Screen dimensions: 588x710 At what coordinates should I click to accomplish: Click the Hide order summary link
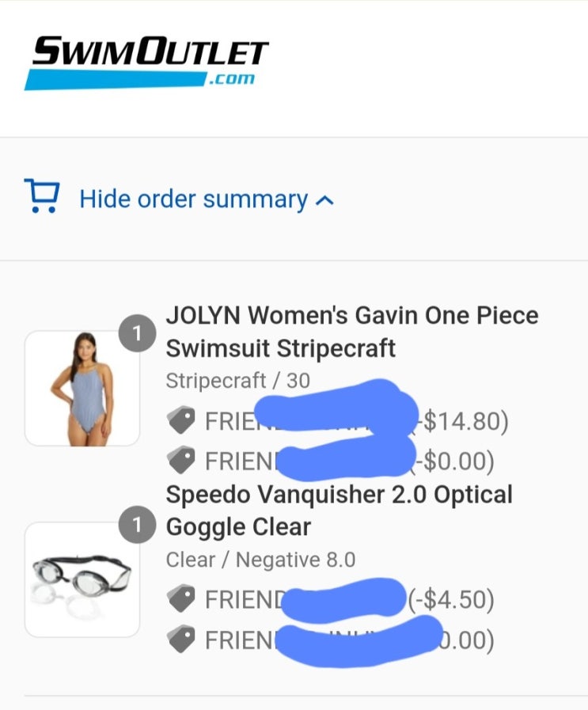click(193, 199)
